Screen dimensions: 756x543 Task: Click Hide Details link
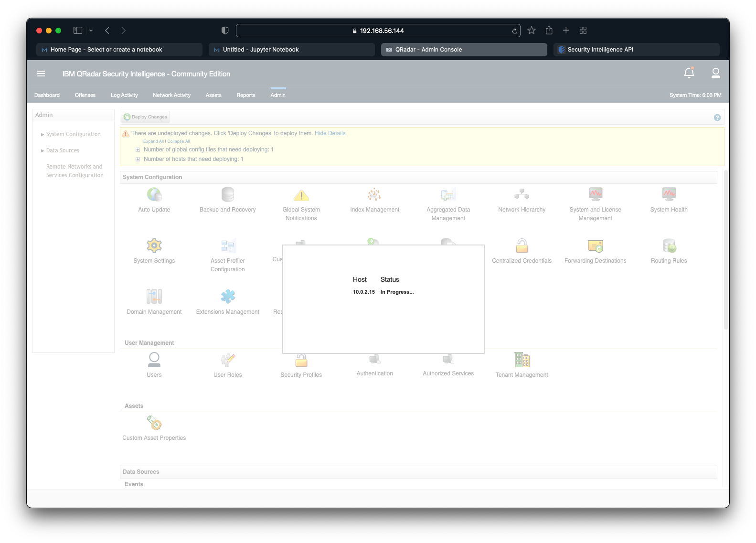pos(330,133)
